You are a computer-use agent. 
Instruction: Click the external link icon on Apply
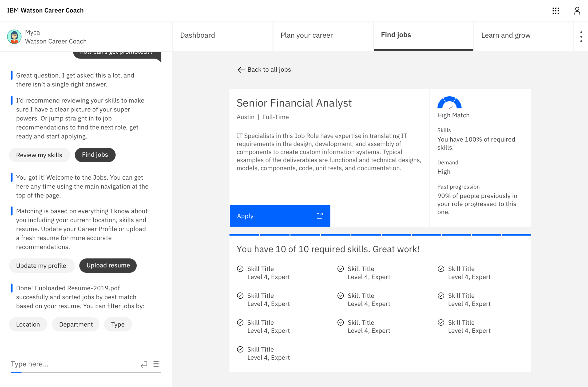point(319,216)
